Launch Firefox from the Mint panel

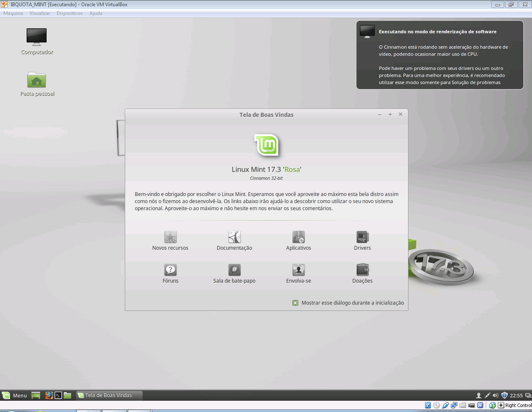point(49,395)
